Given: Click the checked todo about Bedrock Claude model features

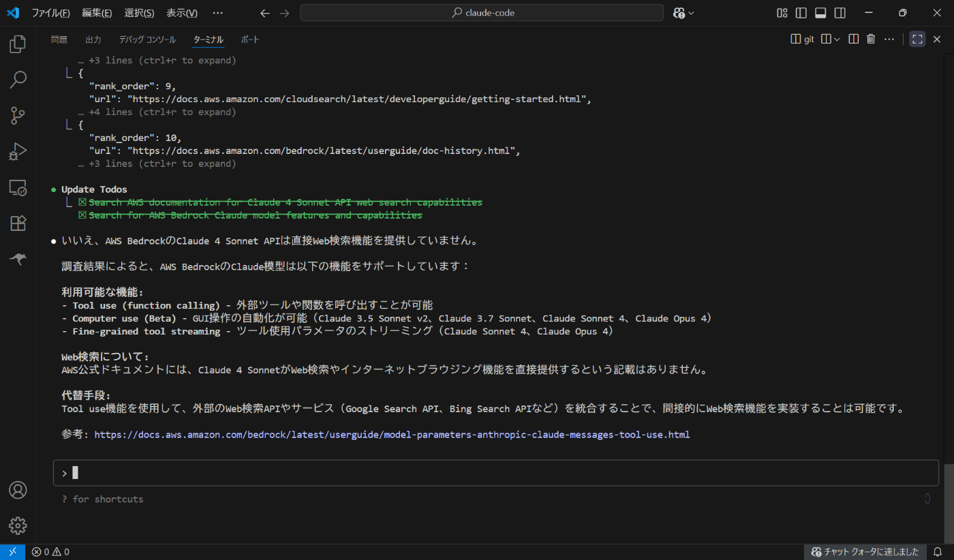Looking at the screenshot, I should pyautogui.click(x=250, y=215).
